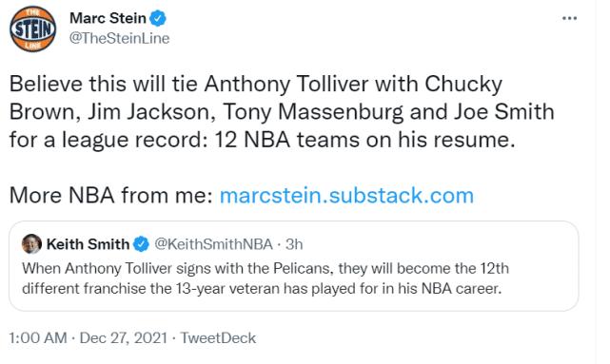Click the 1:00 AM · Dec 27, 2021 timestamp
This screenshot has height=364, width=610.
point(88,338)
